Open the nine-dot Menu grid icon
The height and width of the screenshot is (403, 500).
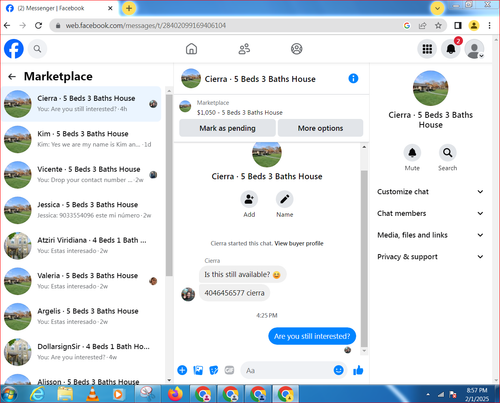tap(427, 49)
